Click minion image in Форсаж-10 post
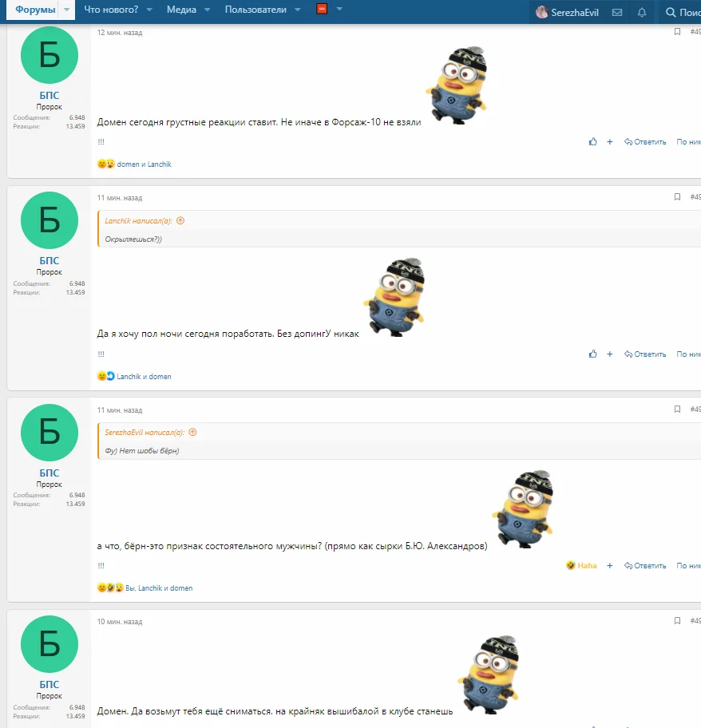Viewport: 701px width, 728px height. tap(457, 85)
